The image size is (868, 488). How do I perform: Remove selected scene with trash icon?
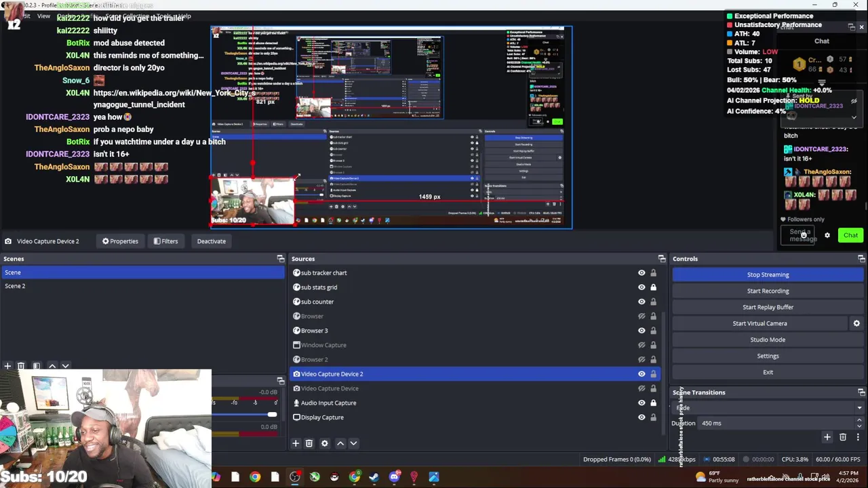click(21, 366)
